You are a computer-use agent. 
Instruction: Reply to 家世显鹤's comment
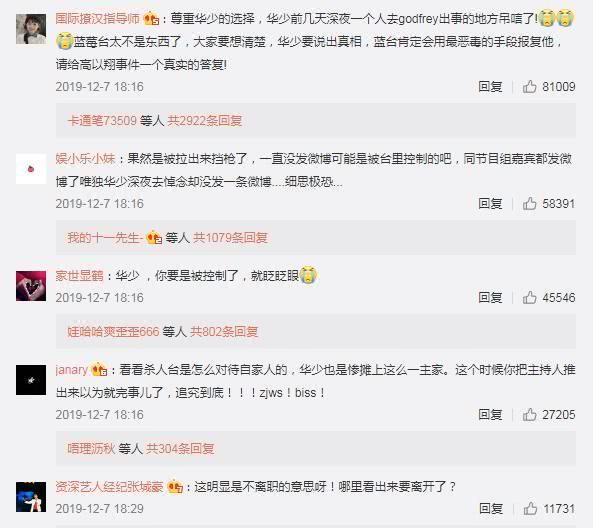click(x=490, y=298)
